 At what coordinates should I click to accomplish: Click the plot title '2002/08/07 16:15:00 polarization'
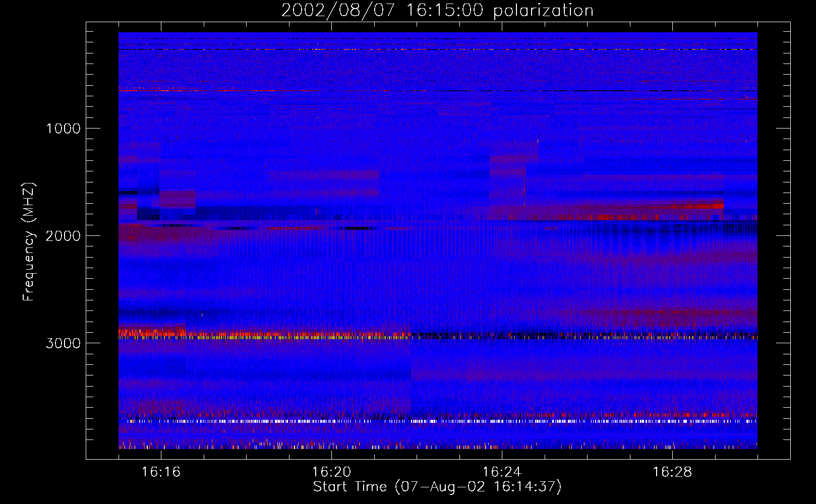click(437, 11)
